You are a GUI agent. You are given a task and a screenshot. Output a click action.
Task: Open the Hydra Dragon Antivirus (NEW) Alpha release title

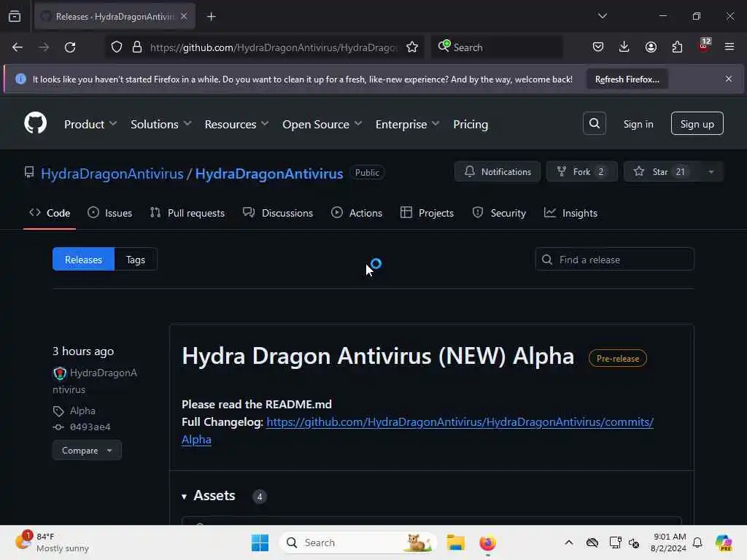pyautogui.click(x=378, y=356)
